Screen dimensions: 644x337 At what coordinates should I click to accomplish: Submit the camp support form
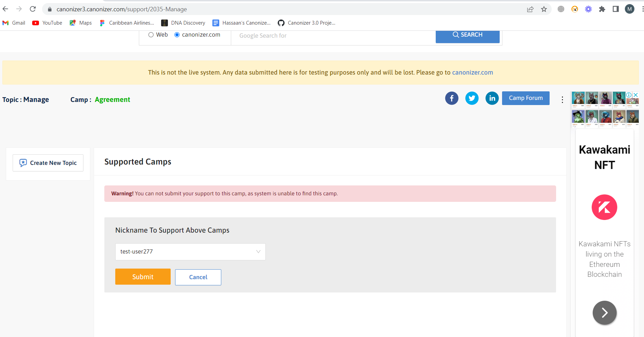tap(143, 277)
